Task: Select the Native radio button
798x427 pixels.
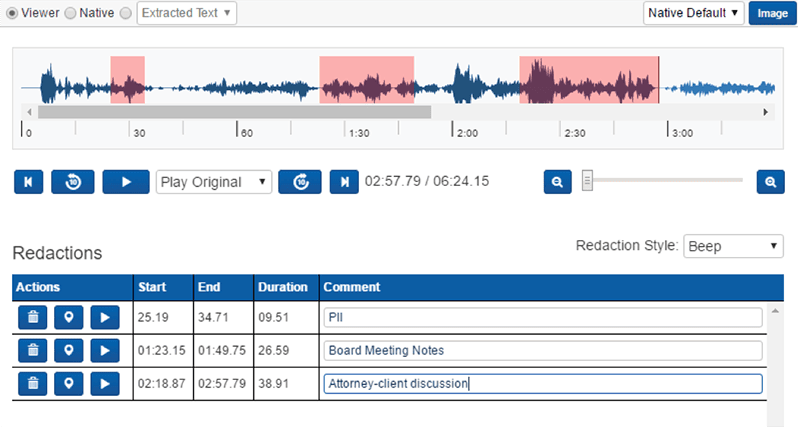Action: (x=70, y=13)
